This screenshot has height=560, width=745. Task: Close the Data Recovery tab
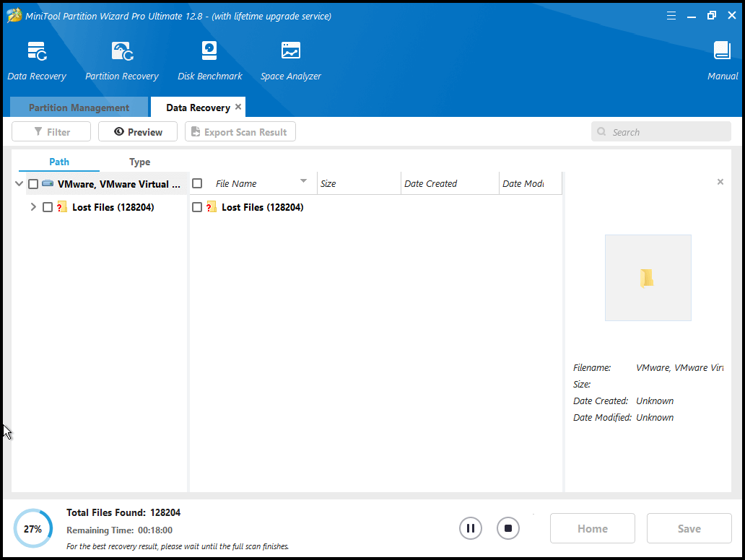(x=238, y=107)
